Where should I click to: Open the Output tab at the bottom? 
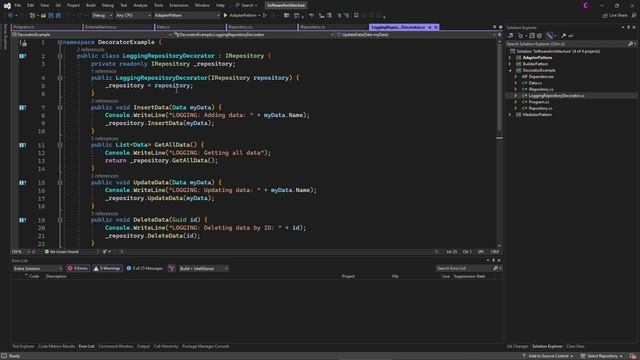tap(143, 346)
